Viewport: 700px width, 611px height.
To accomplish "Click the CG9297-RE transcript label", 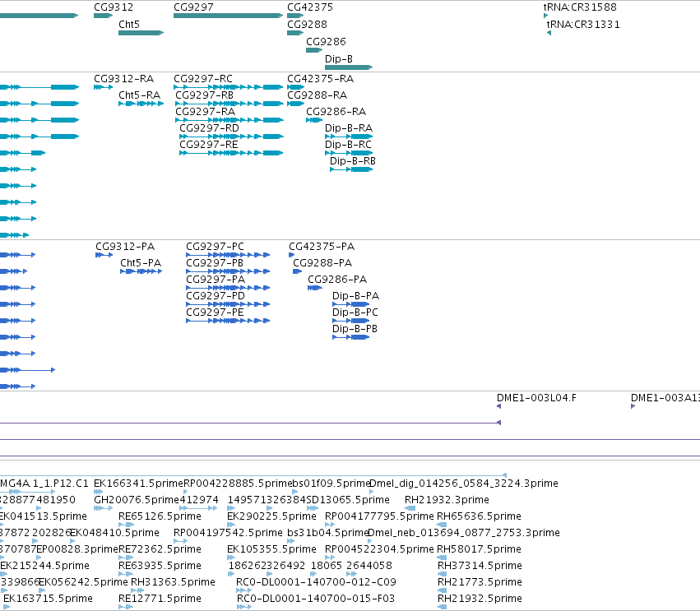I will tap(209, 145).
